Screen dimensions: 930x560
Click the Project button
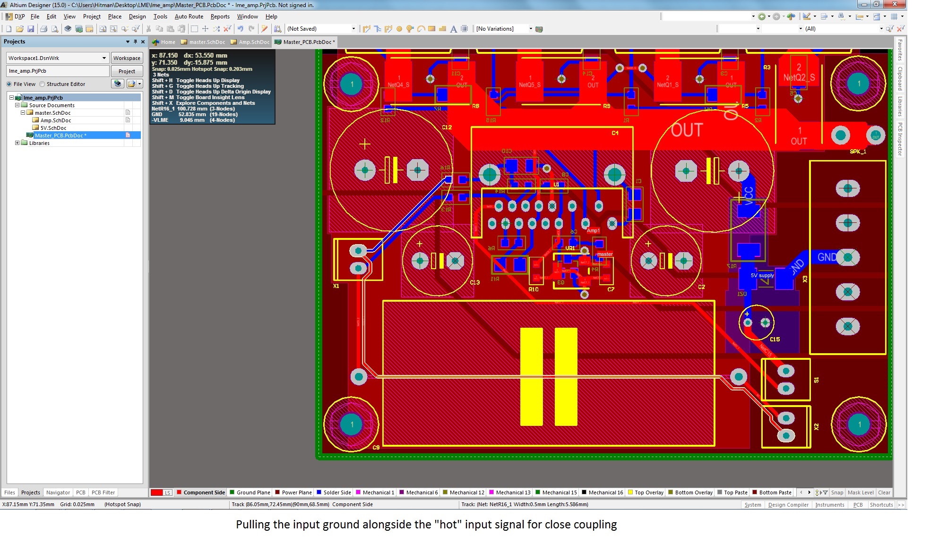[x=127, y=71]
